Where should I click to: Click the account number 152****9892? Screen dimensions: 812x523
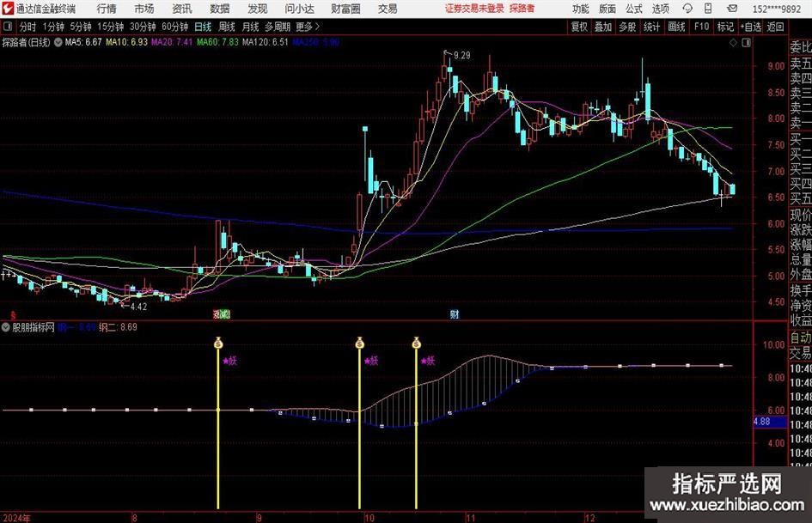pyautogui.click(x=776, y=9)
